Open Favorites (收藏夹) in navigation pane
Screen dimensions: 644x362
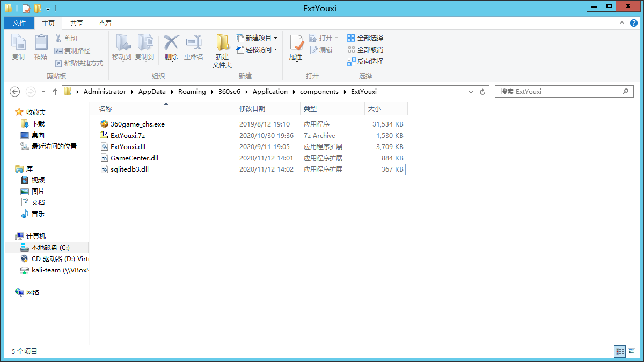coord(31,113)
